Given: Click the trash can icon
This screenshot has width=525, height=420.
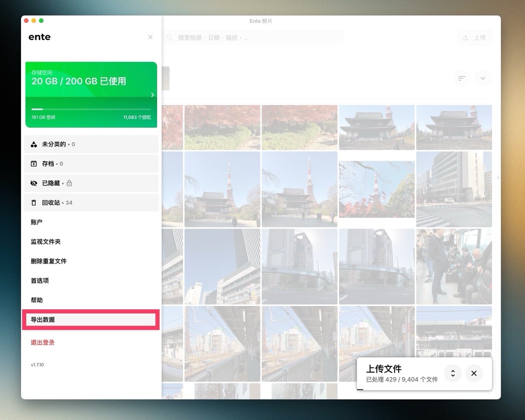Looking at the screenshot, I should click(x=34, y=203).
